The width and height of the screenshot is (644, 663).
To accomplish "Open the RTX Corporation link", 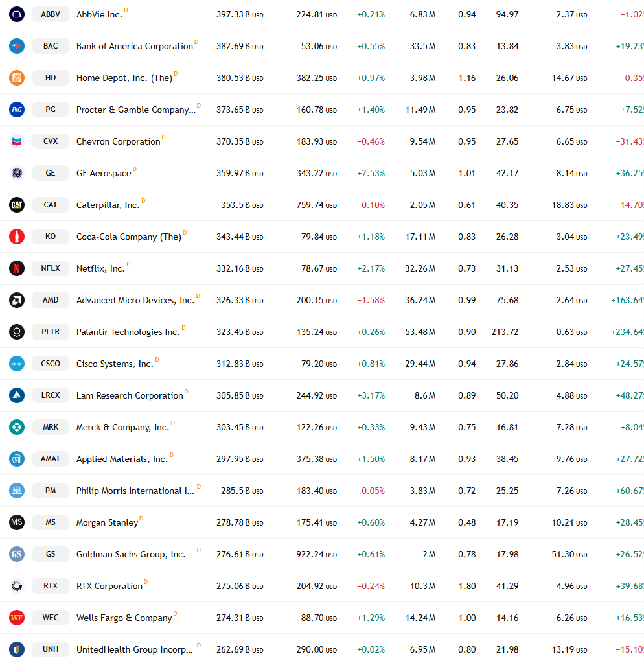I will coord(109,586).
